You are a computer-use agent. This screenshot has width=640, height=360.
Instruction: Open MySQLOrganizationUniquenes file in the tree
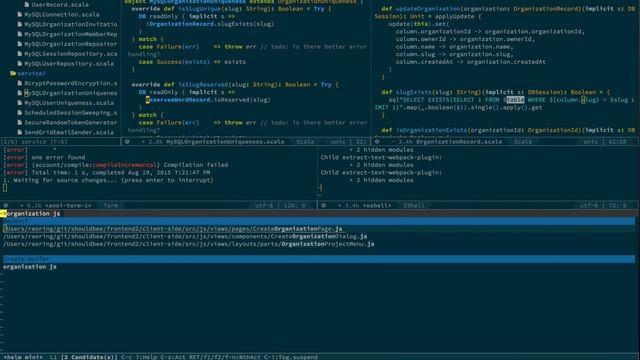[x=71, y=93]
